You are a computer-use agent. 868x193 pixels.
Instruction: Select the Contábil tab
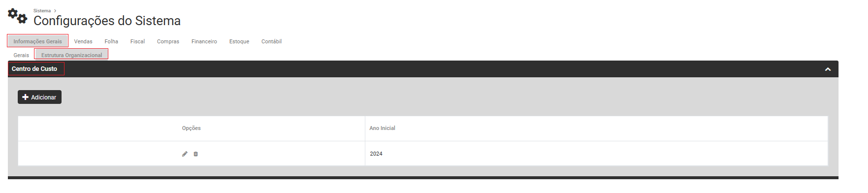tap(271, 41)
